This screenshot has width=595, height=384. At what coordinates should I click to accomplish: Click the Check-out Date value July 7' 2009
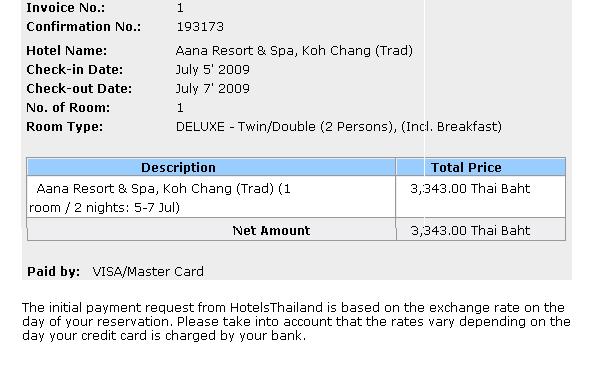tap(212, 88)
